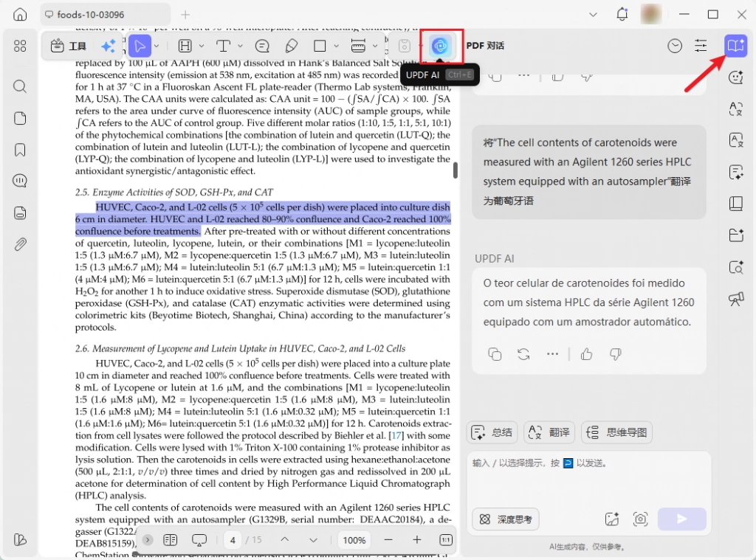
Task: Open the UPDF AI assistant icon
Action: pos(440,46)
